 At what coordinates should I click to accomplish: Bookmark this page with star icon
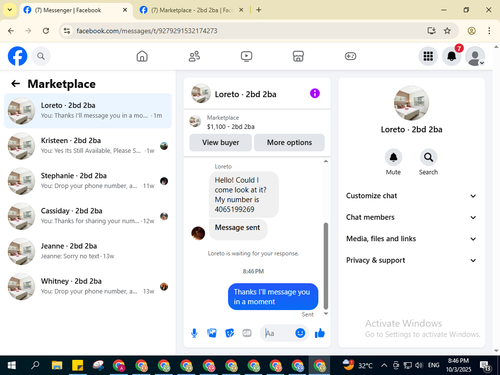(447, 31)
